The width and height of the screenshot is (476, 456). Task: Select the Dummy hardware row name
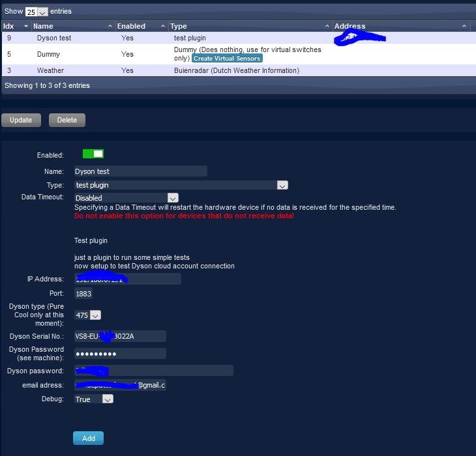point(48,54)
